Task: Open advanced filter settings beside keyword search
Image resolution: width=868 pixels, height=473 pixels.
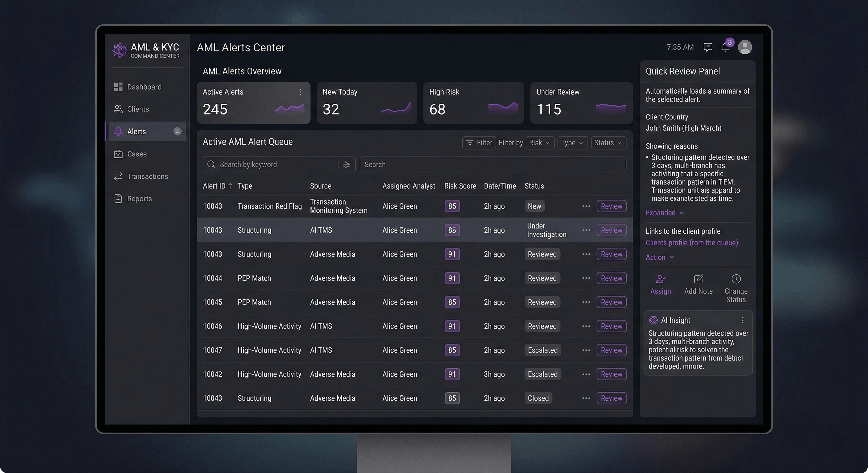Action: tap(347, 164)
